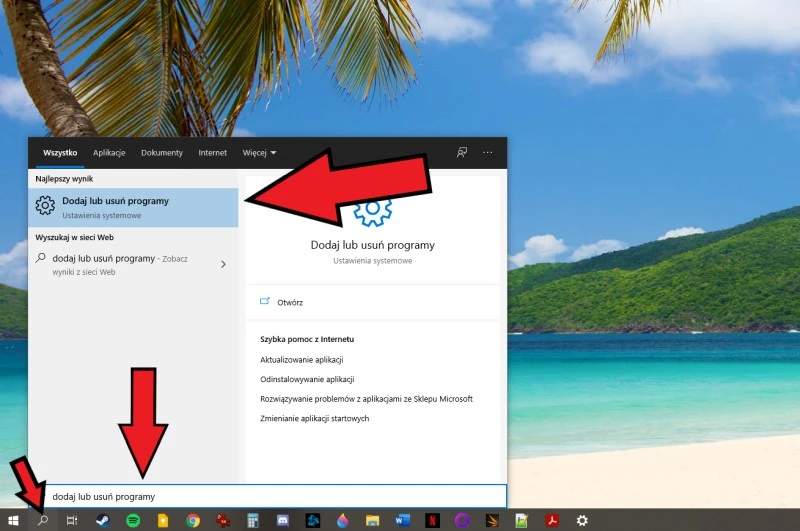Viewport: 800px width, 531px height.
Task: Launch Steam from the taskbar
Action: point(102,520)
